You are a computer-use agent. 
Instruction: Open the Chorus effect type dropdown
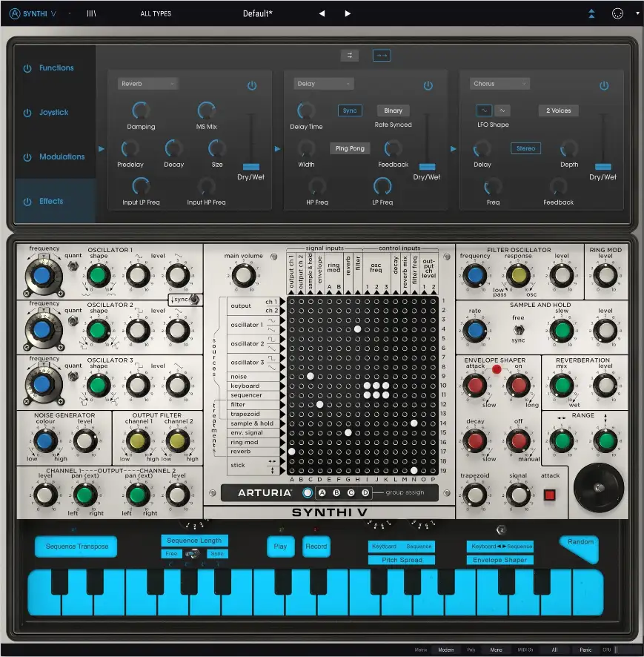coord(499,83)
